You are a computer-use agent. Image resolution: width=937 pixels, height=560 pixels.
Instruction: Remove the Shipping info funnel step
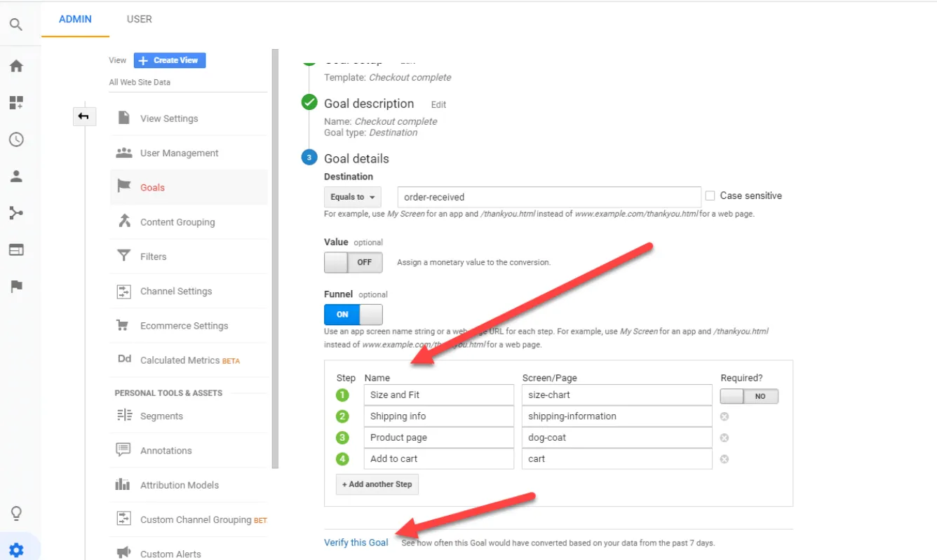tap(724, 416)
